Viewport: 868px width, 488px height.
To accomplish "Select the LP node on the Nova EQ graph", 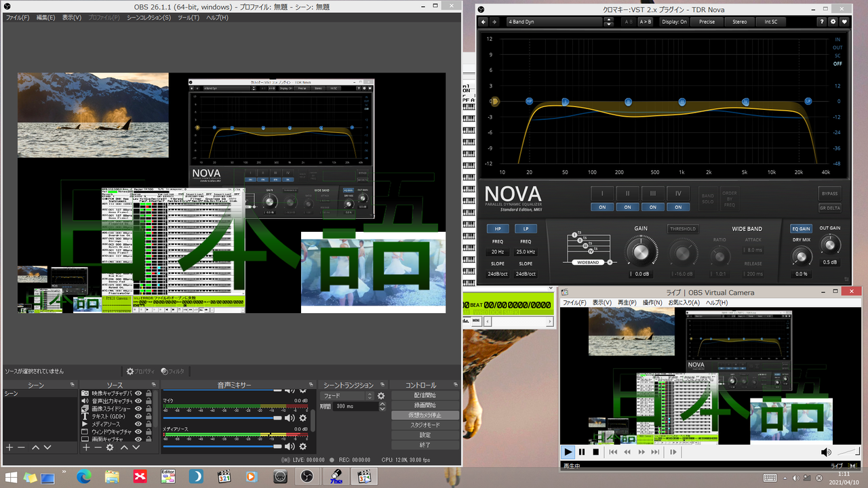I will point(808,101).
